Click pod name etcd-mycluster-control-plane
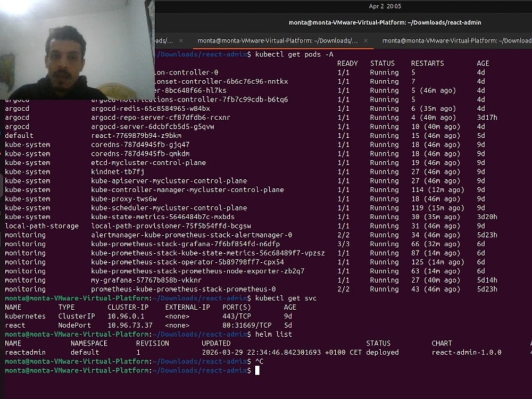Screen dimensions: 532x399 pyautogui.click(x=148, y=162)
